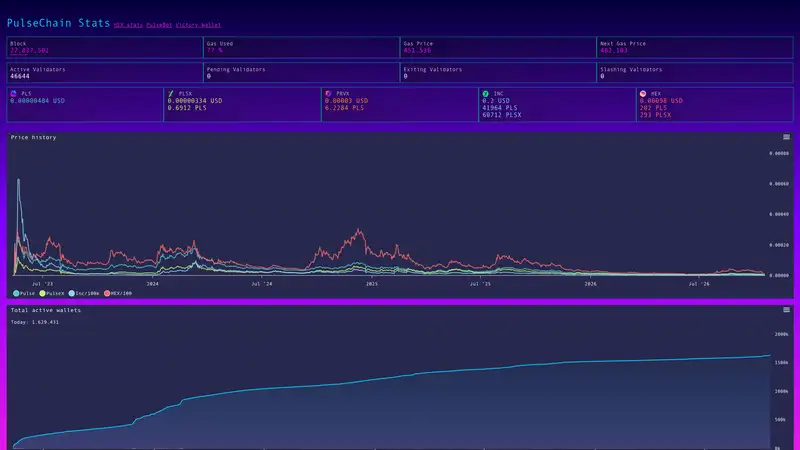
Task: Click the HEX/100 peak before 2025 on chart
Action: coord(359,231)
